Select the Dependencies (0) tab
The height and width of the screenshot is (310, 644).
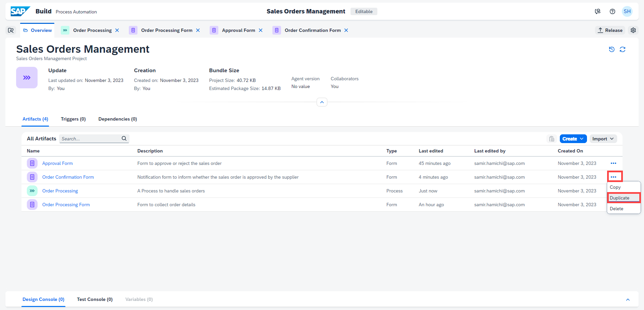coord(117,119)
